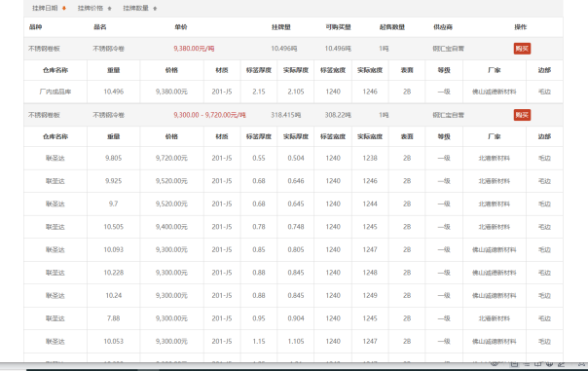
Task: Click the 单价 column header
Action: [x=181, y=27]
